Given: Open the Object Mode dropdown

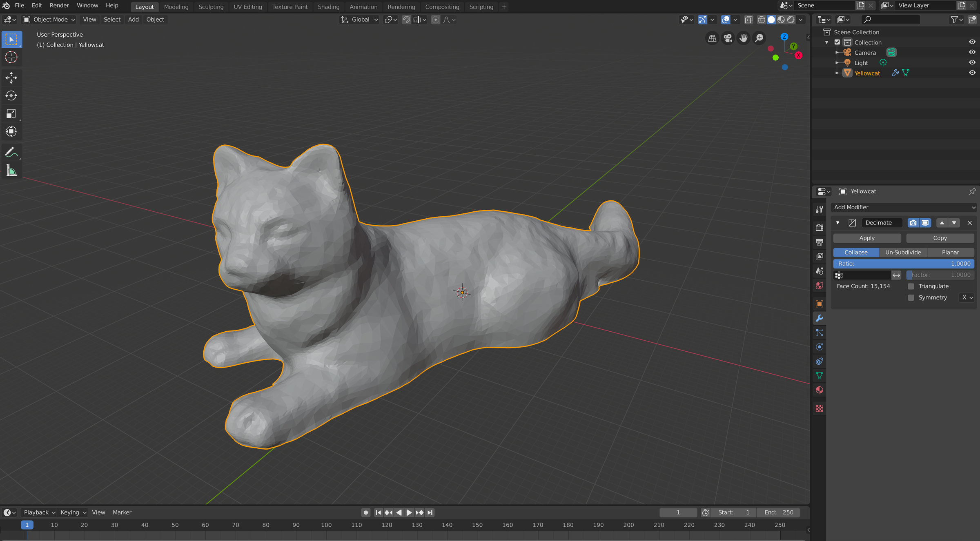Looking at the screenshot, I should [48, 19].
